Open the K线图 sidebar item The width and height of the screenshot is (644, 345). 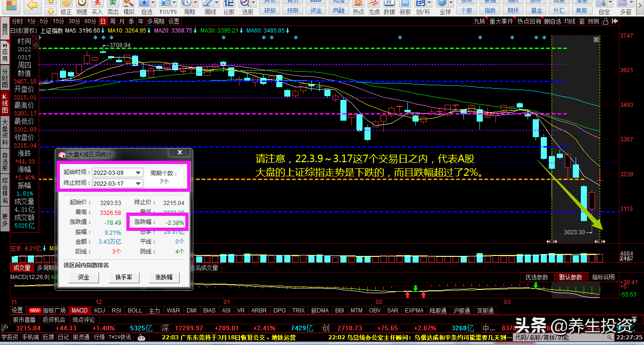pos(5,104)
